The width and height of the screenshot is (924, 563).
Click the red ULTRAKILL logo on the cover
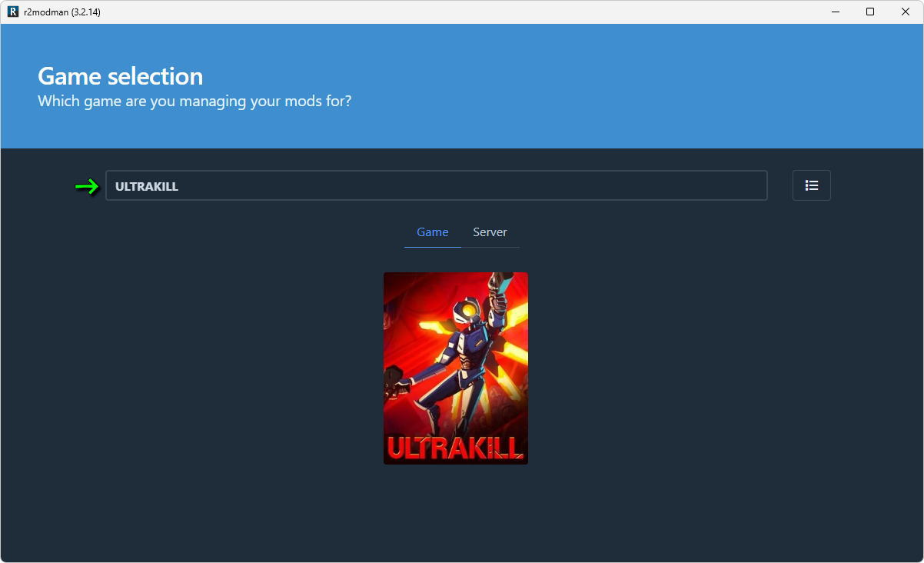pyautogui.click(x=455, y=446)
